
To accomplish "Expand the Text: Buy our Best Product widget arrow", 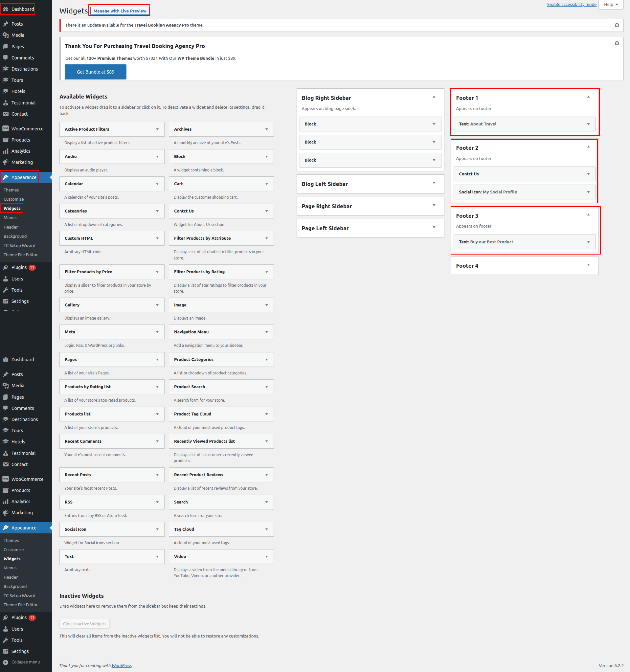I will 588,242.
